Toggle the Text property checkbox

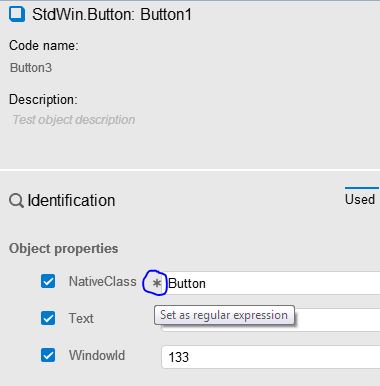(x=48, y=318)
